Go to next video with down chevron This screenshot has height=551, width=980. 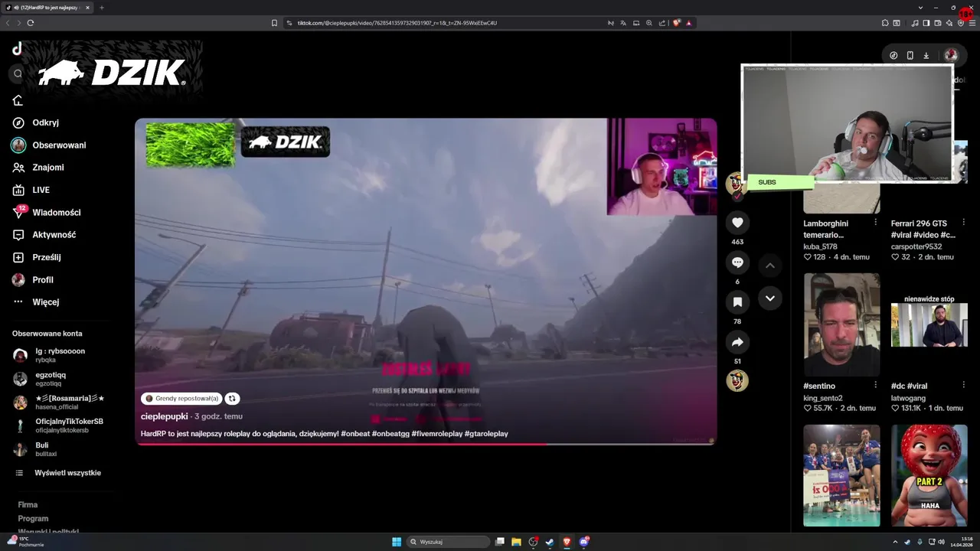[x=770, y=298]
